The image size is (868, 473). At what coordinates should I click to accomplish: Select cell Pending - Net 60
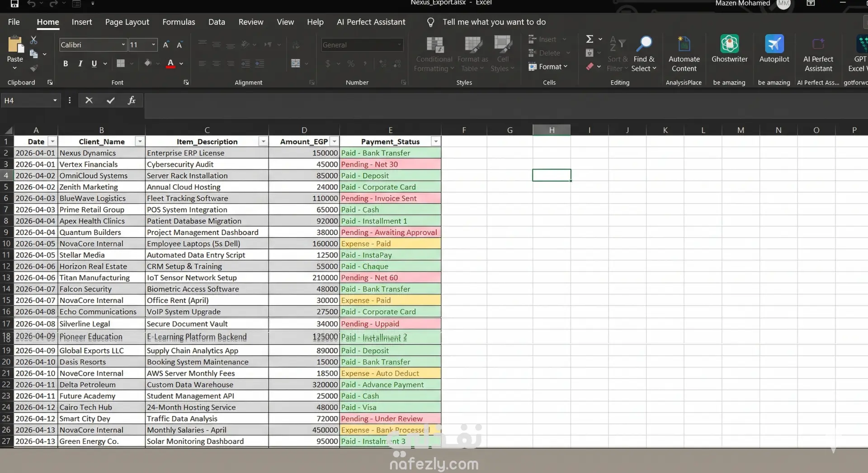(390, 278)
